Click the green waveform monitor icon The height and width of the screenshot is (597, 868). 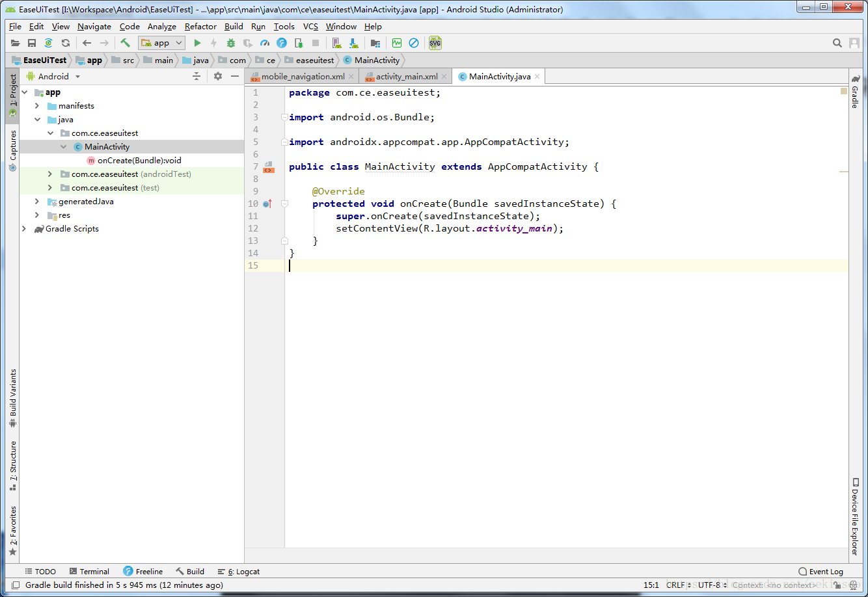(397, 43)
